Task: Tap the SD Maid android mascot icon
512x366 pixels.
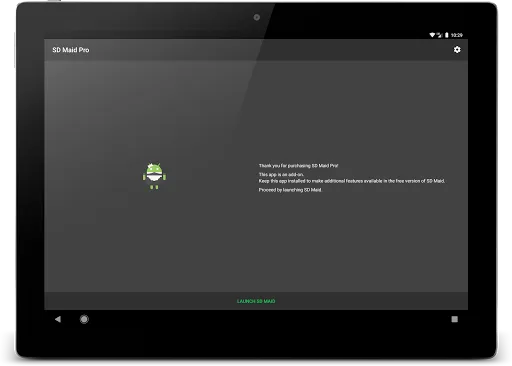Action: pyautogui.click(x=154, y=176)
